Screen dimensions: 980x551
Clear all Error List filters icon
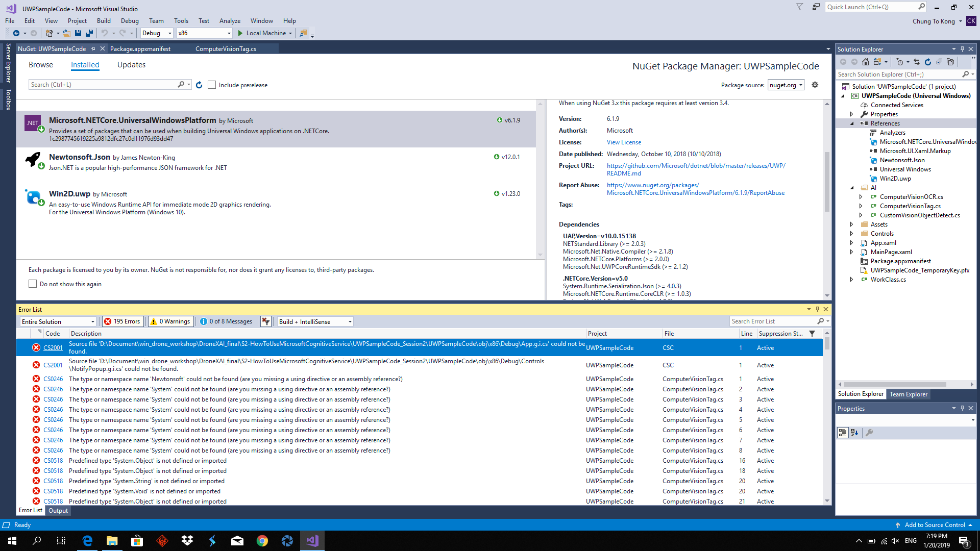[265, 321]
